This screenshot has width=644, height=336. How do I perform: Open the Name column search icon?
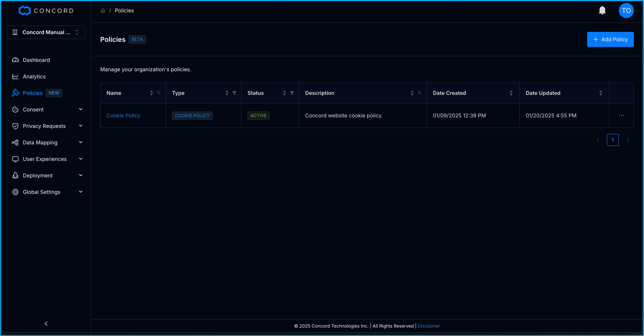159,93
